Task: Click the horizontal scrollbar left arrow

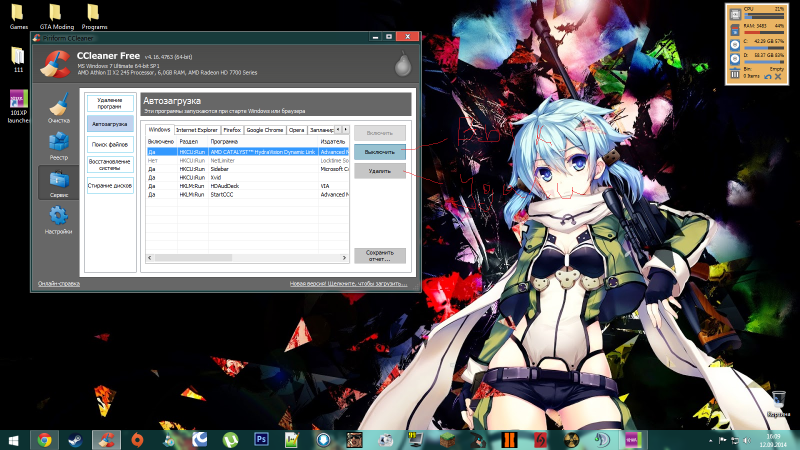Action: (150, 258)
